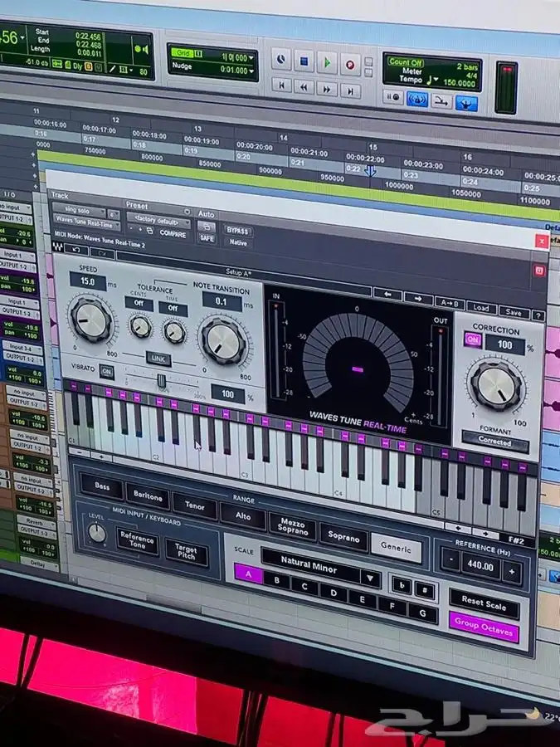Toggle the wait for note MIDI icon
This screenshot has width=560, height=747.
click(393, 98)
